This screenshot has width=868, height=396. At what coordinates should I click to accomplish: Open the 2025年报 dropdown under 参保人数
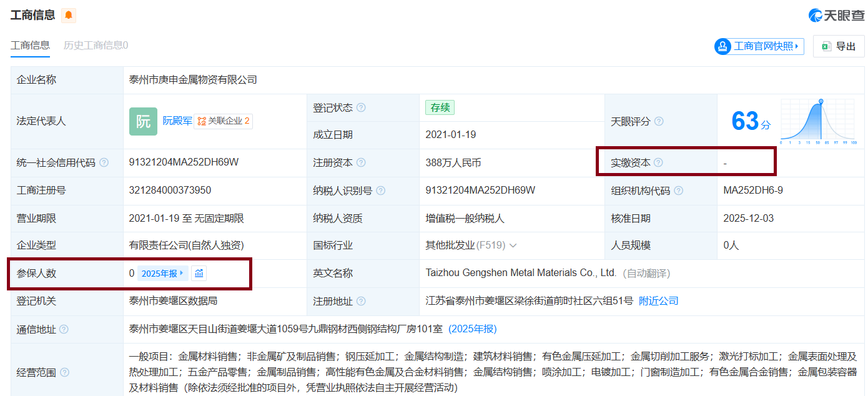[162, 274]
